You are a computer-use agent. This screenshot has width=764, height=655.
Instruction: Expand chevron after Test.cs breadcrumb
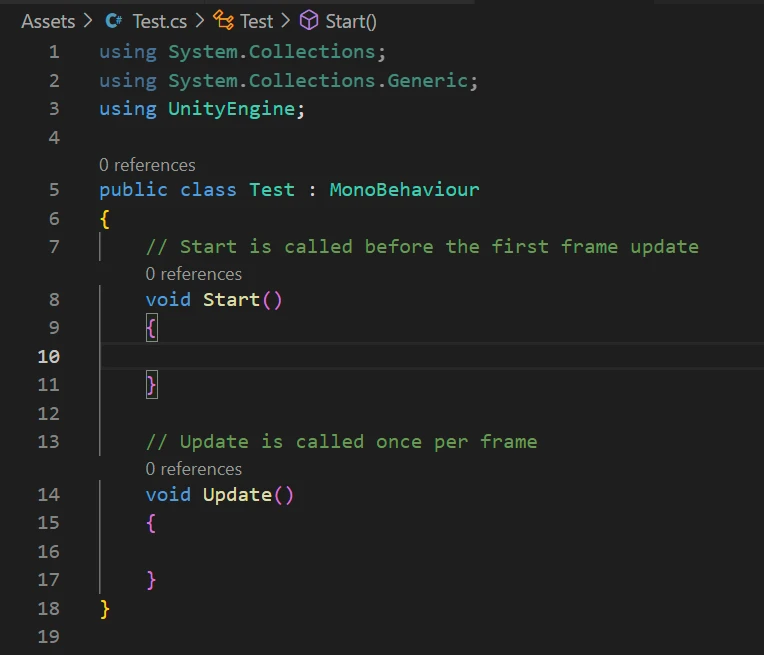200,21
